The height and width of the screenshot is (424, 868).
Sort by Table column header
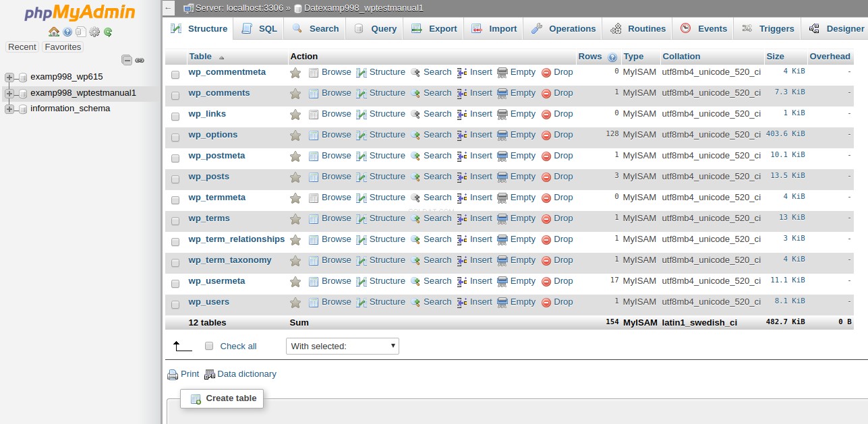[200, 57]
